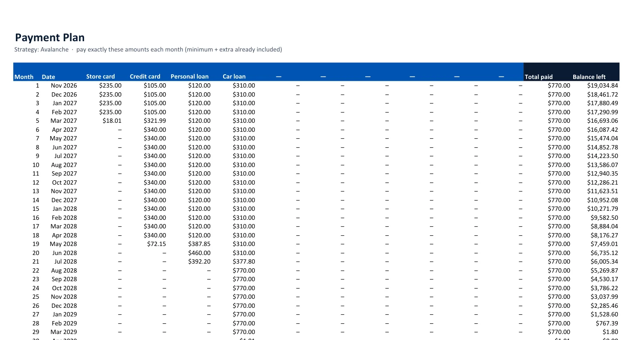Viewport: 644px width, 340px height.
Task: Select the "$6,005.34" balance cell
Action: (605, 262)
